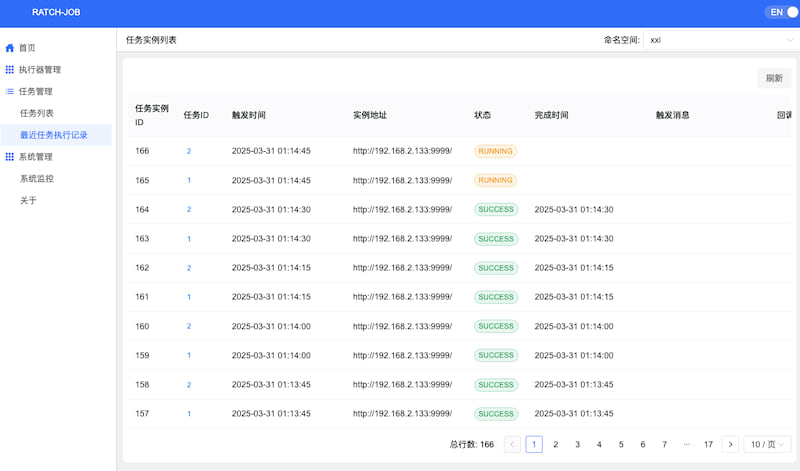Open task ID link 1 in row 157
Screen dimensions: 800x471
point(189,414)
